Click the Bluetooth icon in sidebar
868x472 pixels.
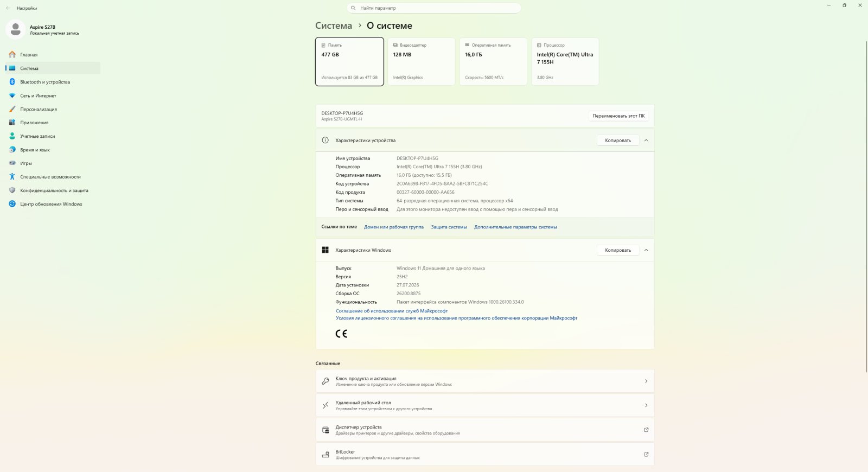pyautogui.click(x=12, y=82)
